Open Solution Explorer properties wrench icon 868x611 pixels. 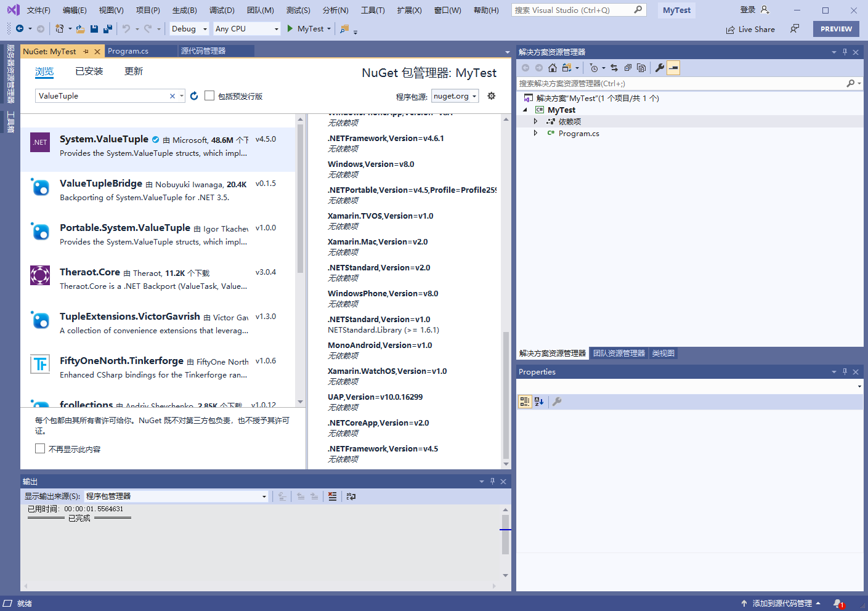(x=660, y=68)
